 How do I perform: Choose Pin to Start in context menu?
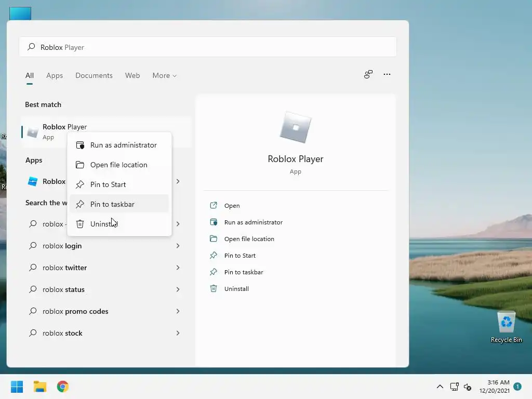pyautogui.click(x=119, y=184)
